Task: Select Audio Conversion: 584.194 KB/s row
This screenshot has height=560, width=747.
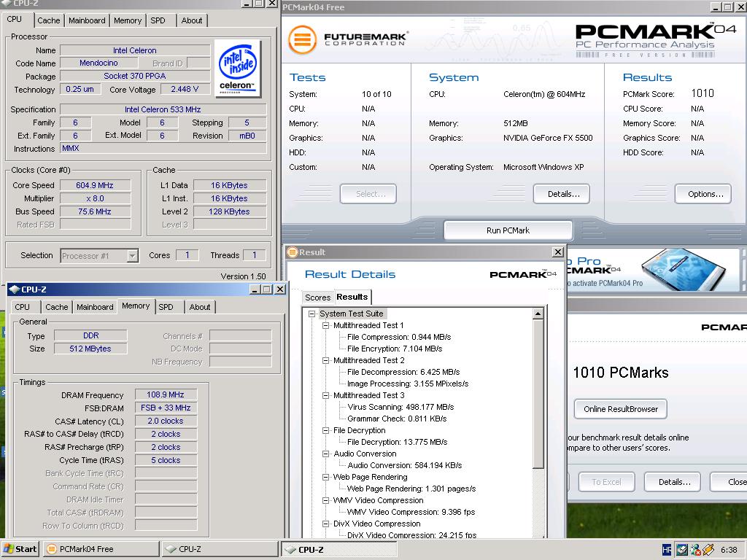Action: [x=404, y=465]
